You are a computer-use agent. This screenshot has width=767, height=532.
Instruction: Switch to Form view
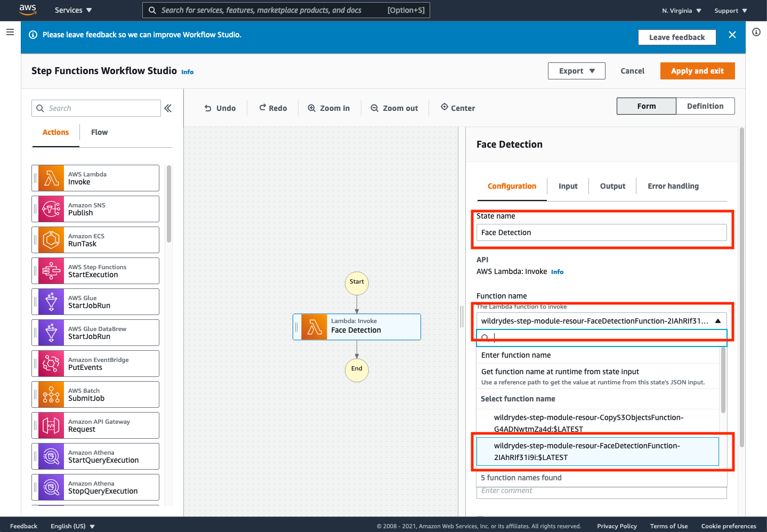(x=647, y=106)
